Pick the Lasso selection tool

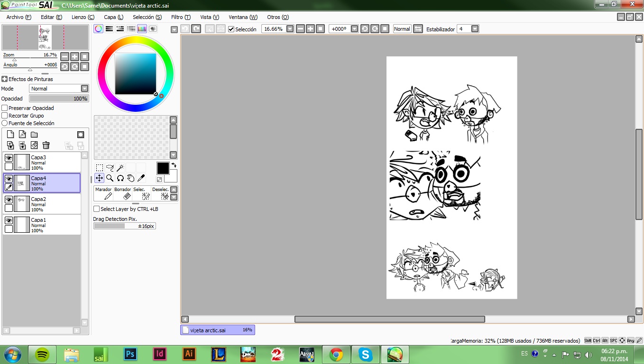pyautogui.click(x=110, y=168)
